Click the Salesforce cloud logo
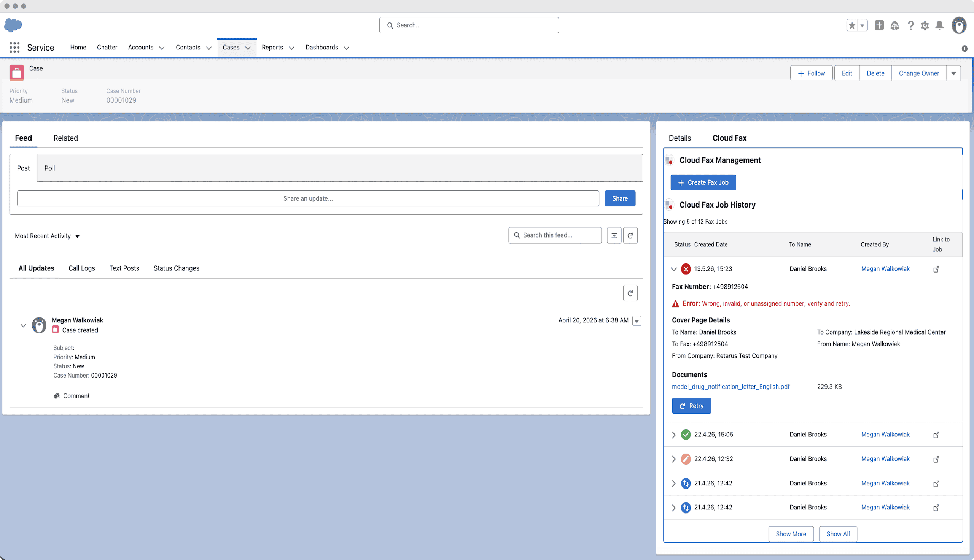 (13, 25)
